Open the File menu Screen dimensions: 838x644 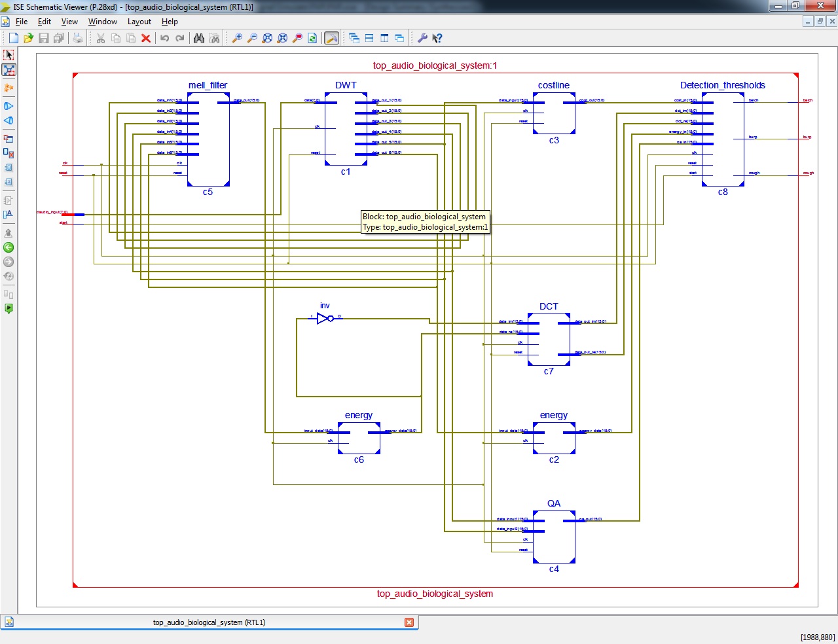[x=22, y=22]
